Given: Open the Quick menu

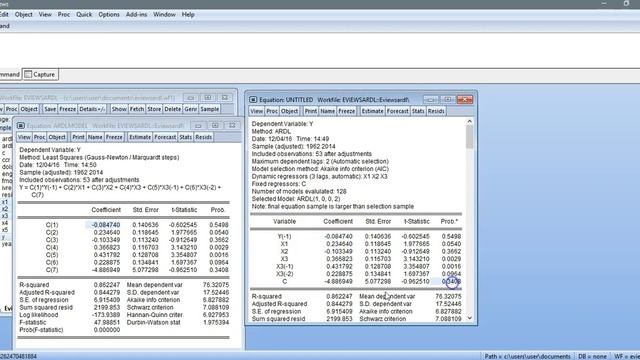Looking at the screenshot, I should 84,14.
